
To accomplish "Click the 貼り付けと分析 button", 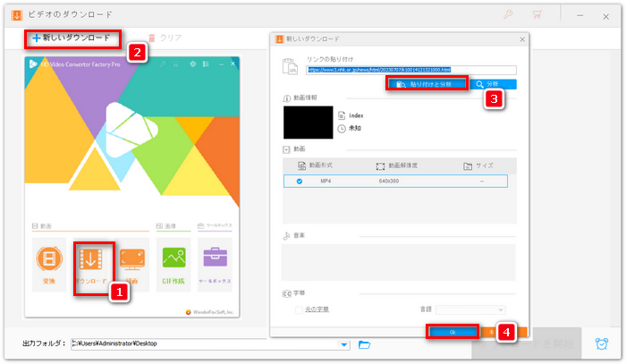I will pos(429,84).
